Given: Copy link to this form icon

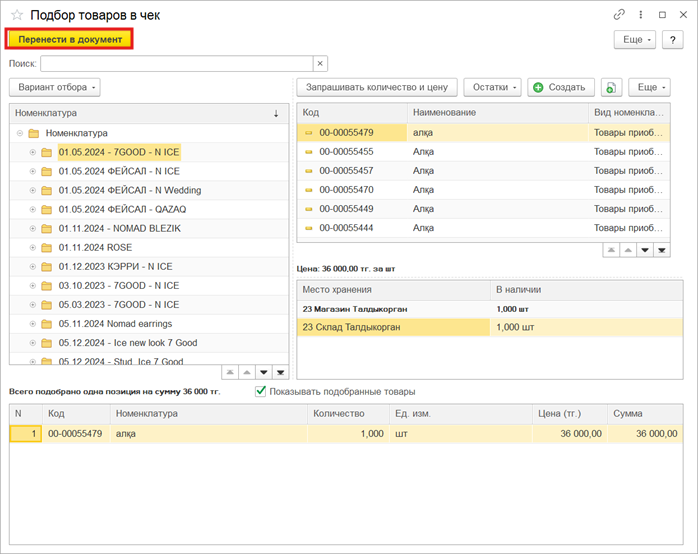Looking at the screenshot, I should (619, 15).
